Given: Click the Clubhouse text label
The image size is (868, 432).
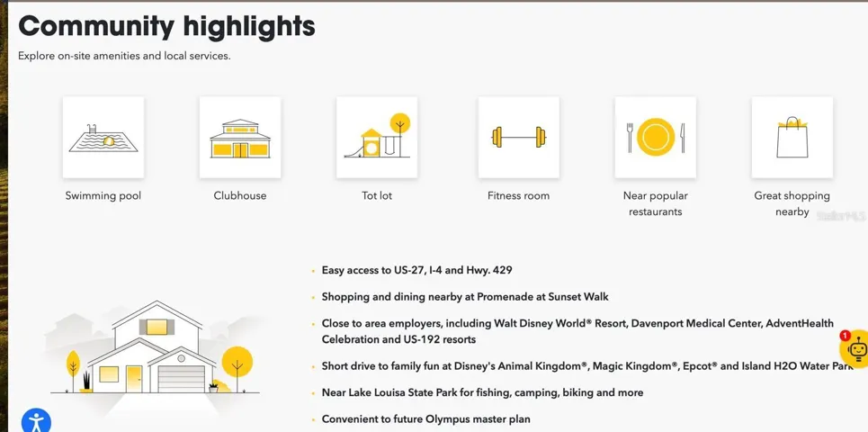Looking at the screenshot, I should point(240,195).
